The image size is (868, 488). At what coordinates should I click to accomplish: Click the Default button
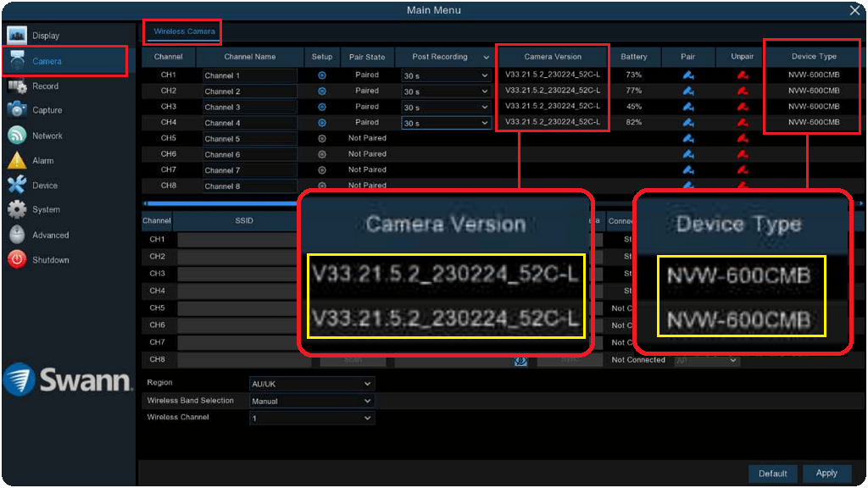772,474
